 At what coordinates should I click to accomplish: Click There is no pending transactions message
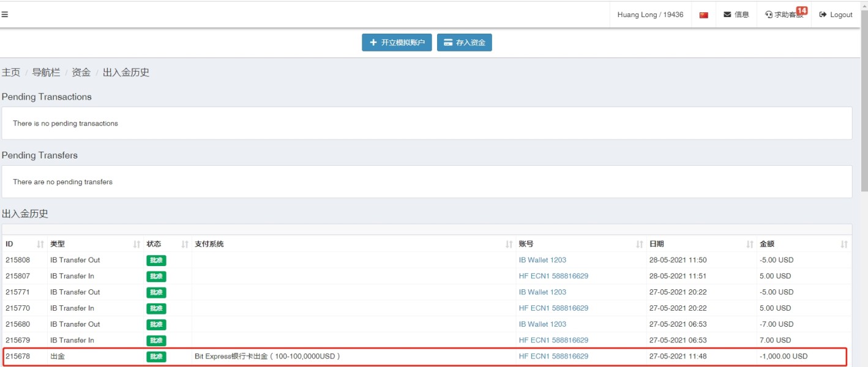(x=65, y=124)
